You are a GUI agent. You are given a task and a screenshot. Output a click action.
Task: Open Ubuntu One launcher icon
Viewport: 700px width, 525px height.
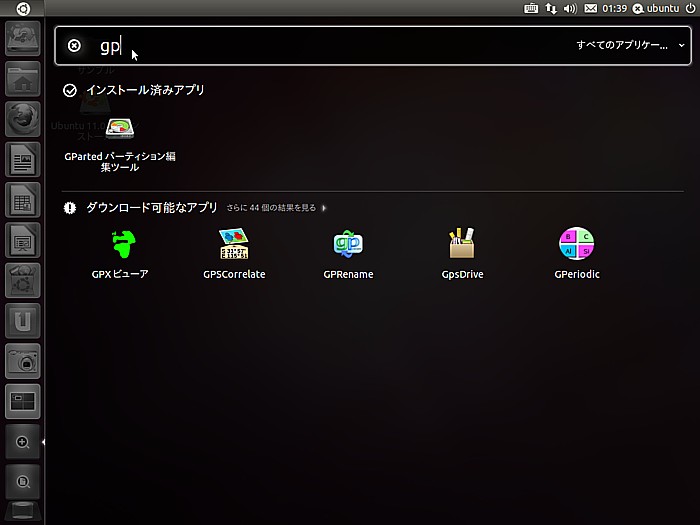click(23, 321)
